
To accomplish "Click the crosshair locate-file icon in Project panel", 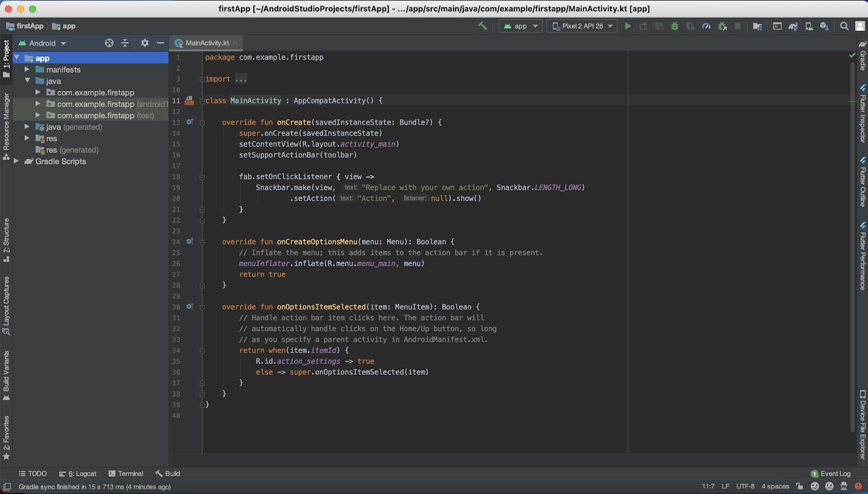I will 109,43.
